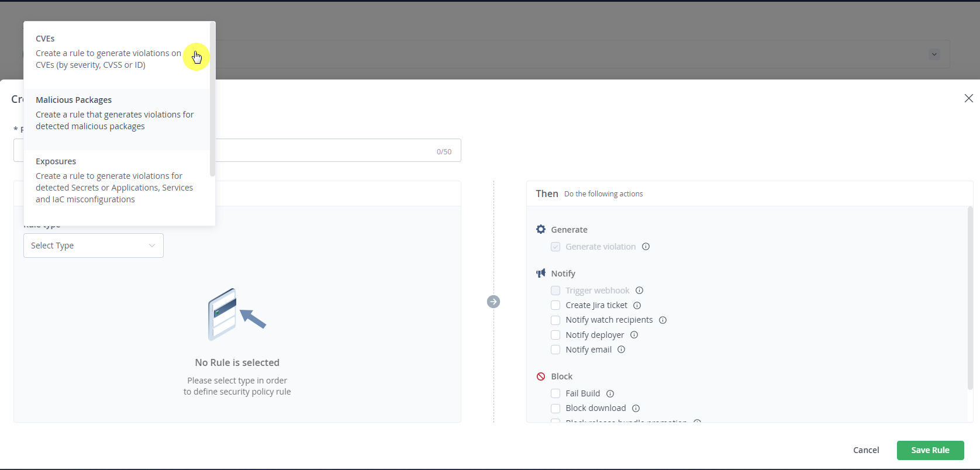Screen dimensions: 980x470
Task: Click the Generate gear icon
Action: [541, 229]
